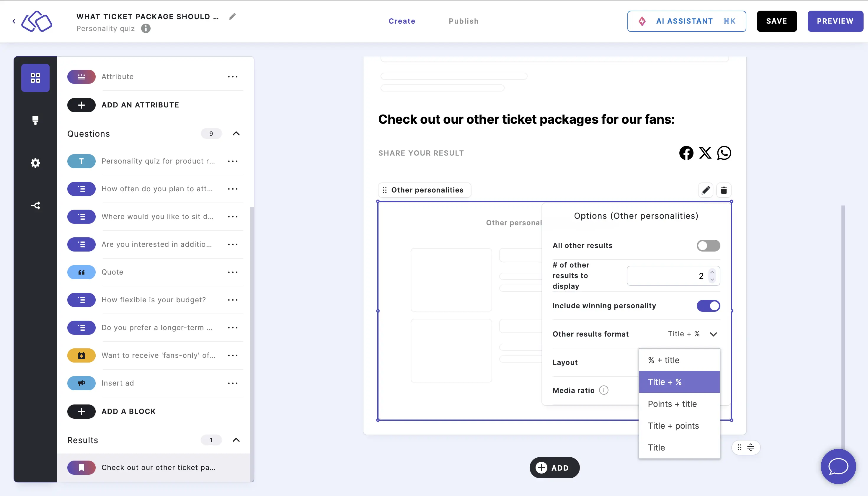
Task: Switch to the Create tab
Action: pos(402,21)
